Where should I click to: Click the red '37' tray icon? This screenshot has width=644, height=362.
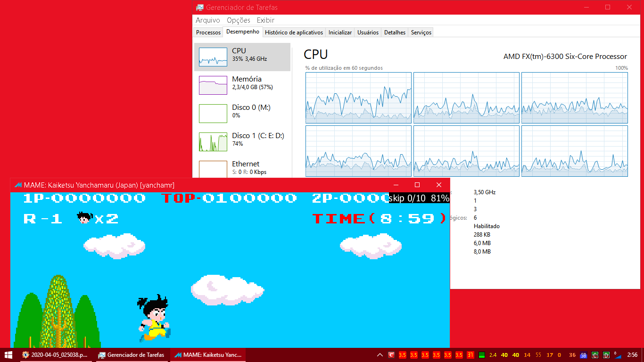coord(471,355)
